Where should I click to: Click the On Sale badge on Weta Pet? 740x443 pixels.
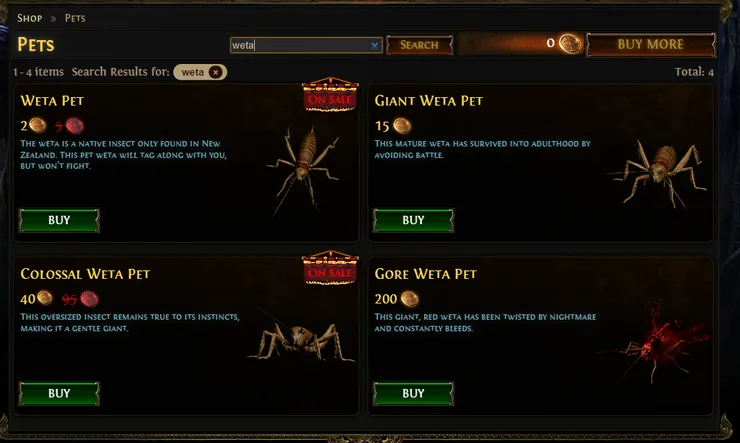(330, 95)
